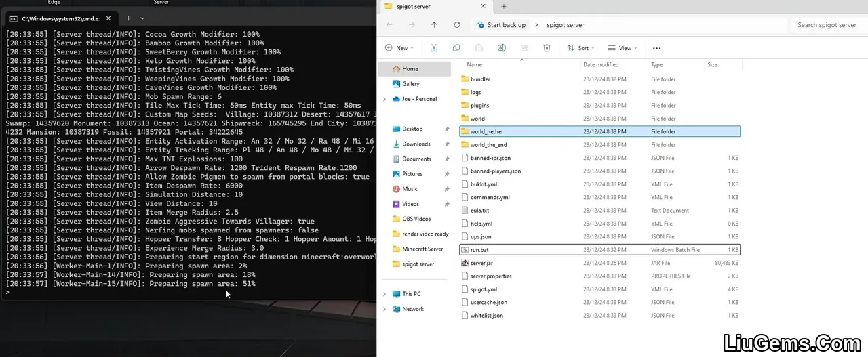Image resolution: width=868 pixels, height=357 pixels.
Task: Open Minecraft Server folder in navigation pane
Action: [417, 249]
